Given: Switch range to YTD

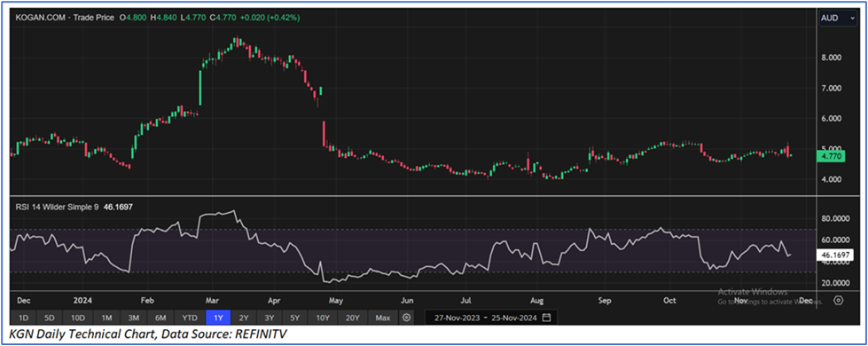Looking at the screenshot, I should [x=190, y=318].
